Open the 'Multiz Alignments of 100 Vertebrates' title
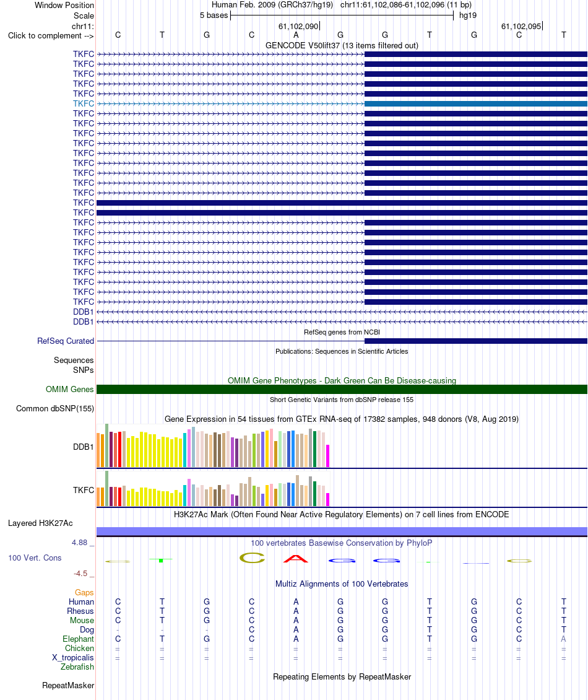 tap(342, 584)
